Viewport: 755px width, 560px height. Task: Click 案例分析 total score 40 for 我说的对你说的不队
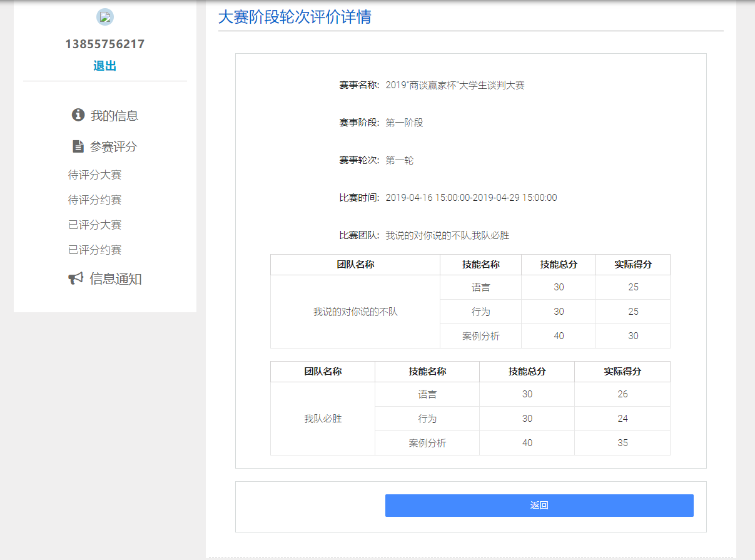pyautogui.click(x=559, y=336)
